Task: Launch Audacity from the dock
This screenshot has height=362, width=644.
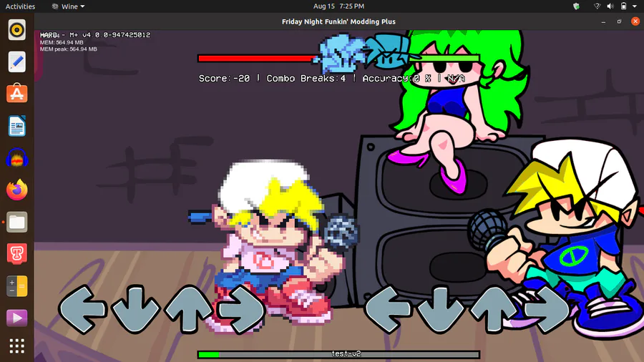Action: pos(17,157)
